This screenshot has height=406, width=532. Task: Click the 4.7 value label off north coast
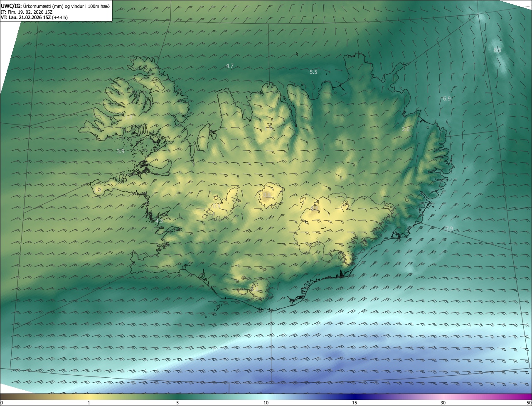point(230,66)
